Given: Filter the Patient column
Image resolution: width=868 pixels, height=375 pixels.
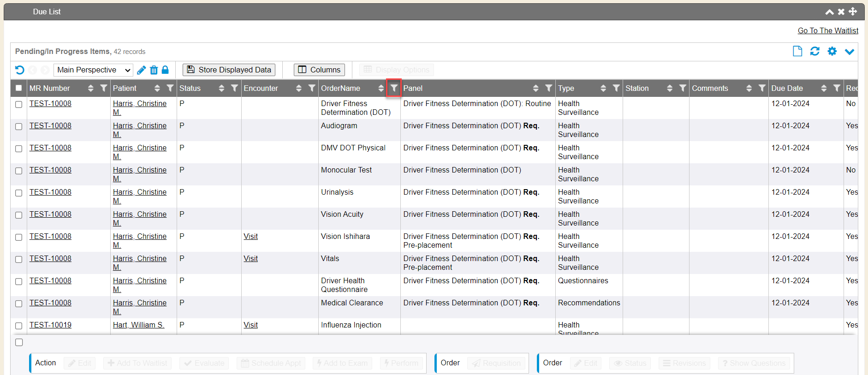Looking at the screenshot, I should tap(170, 88).
